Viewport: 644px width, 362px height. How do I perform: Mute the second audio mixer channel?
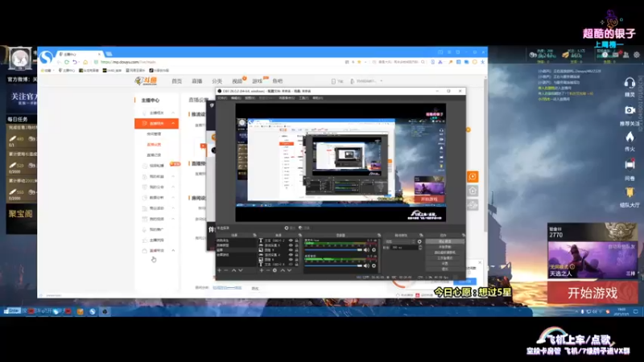(366, 266)
